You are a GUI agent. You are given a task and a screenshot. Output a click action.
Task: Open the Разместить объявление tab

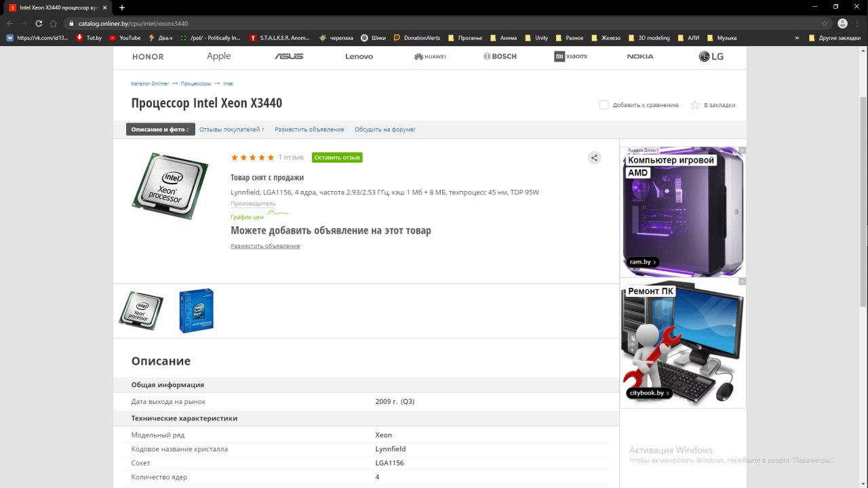click(x=309, y=129)
